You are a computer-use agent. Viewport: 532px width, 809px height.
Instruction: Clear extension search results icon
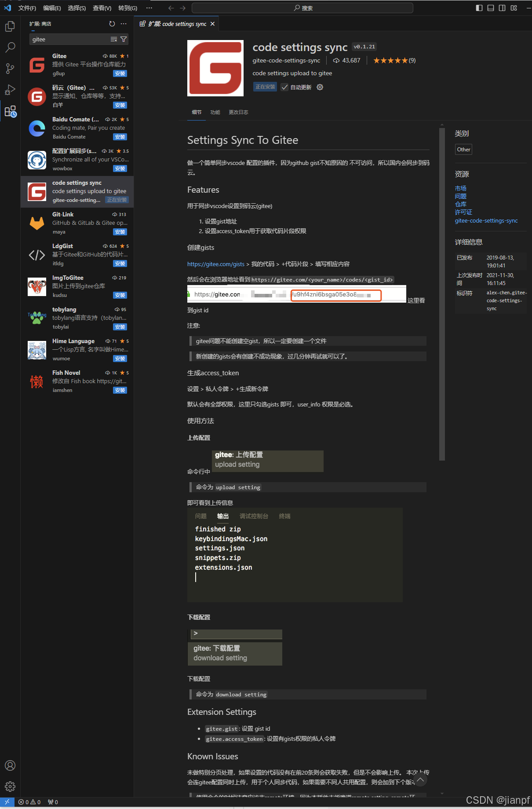pyautogui.click(x=114, y=39)
